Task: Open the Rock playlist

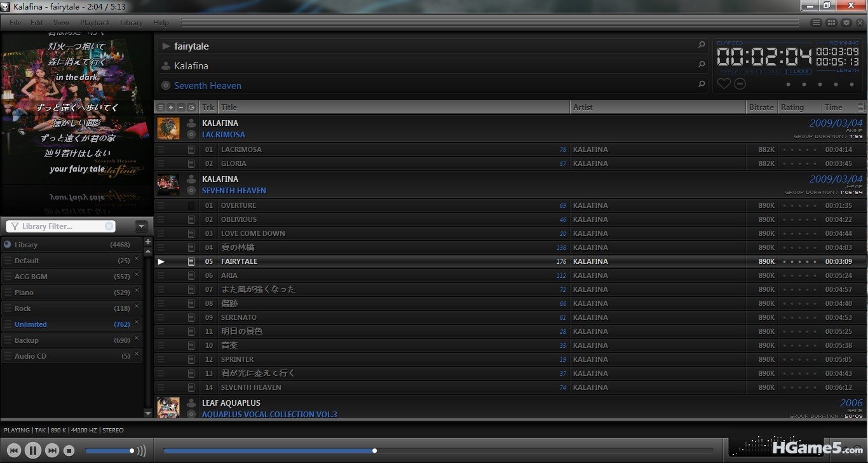Action: [x=72, y=308]
